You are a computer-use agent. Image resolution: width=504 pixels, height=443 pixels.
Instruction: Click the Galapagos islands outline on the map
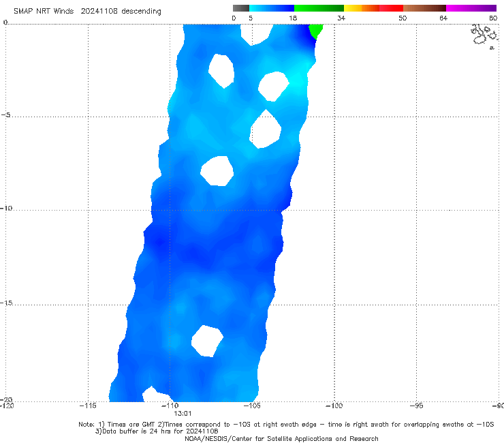485,36
